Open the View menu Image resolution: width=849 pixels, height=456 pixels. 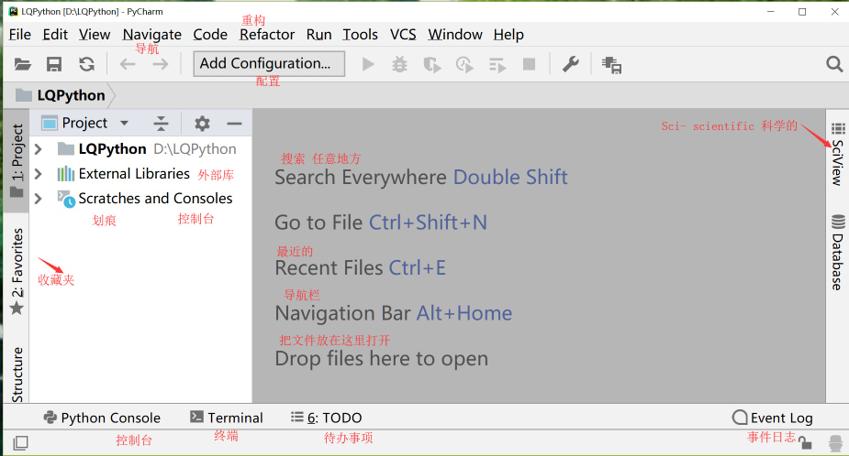click(x=95, y=35)
